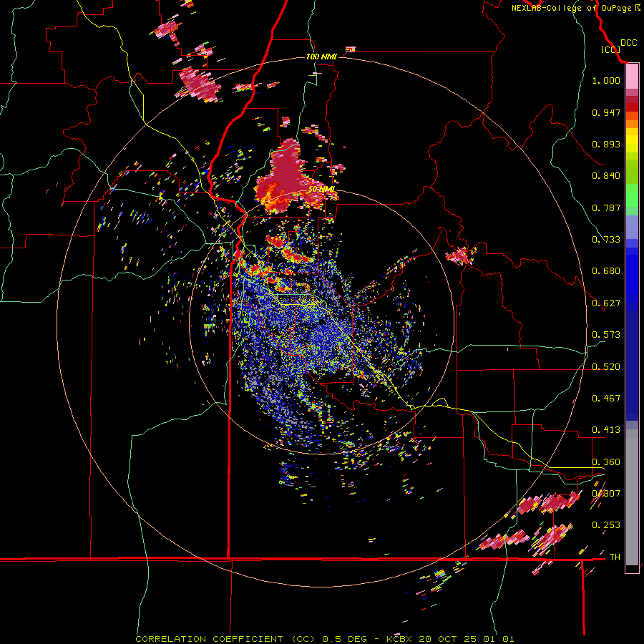
Task: Click the DCC label above the color scale
Action: click(629, 43)
